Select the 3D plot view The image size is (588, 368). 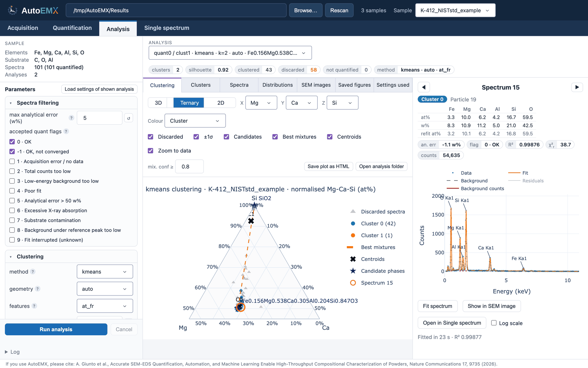click(x=158, y=103)
